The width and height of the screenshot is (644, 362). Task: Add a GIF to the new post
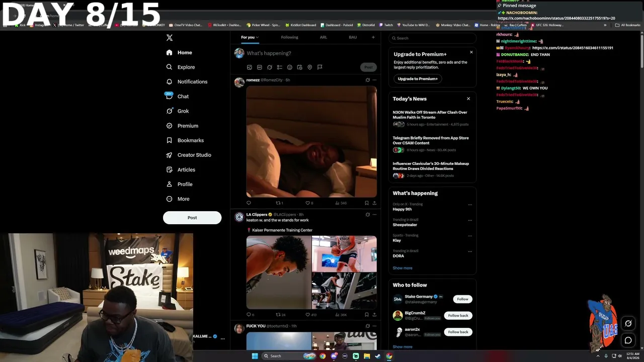[x=259, y=67]
